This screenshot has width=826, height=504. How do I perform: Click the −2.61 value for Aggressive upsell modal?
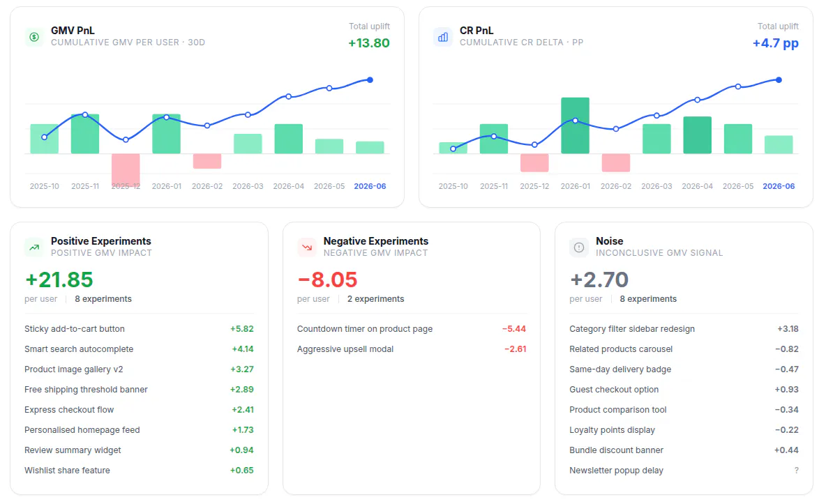515,349
